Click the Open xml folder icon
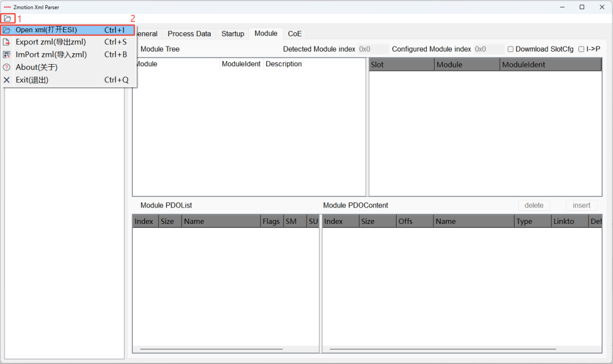This screenshot has width=613, height=364. (7, 30)
